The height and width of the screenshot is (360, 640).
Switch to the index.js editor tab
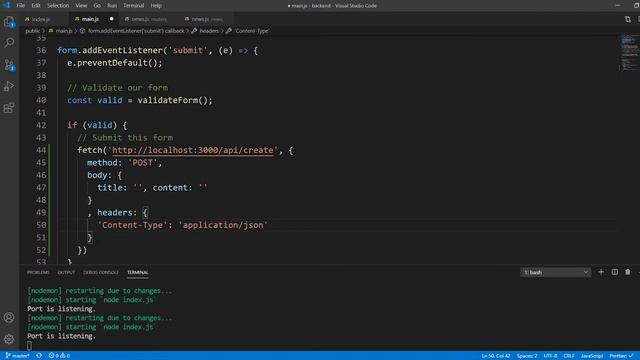tap(40, 19)
